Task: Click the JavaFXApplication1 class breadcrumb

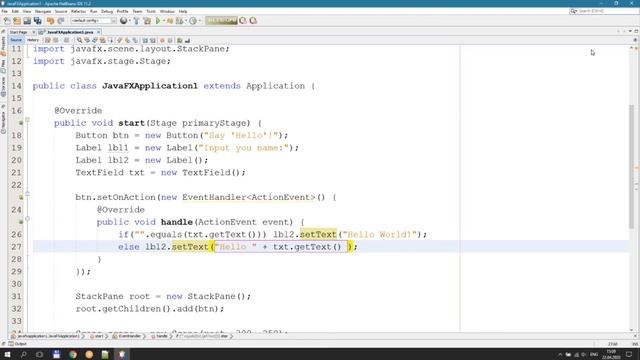Action: [45, 336]
